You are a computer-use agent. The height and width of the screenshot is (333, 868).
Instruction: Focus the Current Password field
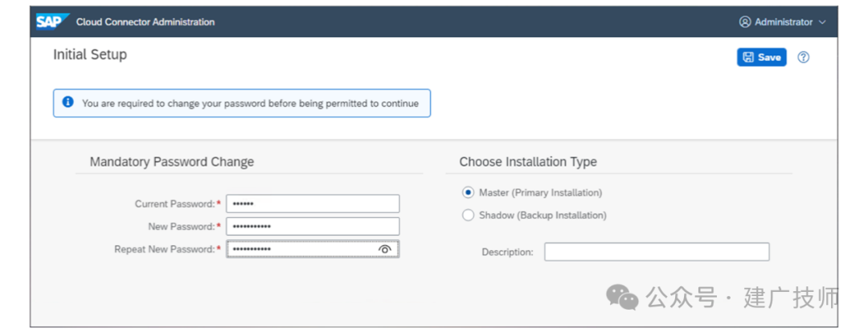pyautogui.click(x=313, y=203)
